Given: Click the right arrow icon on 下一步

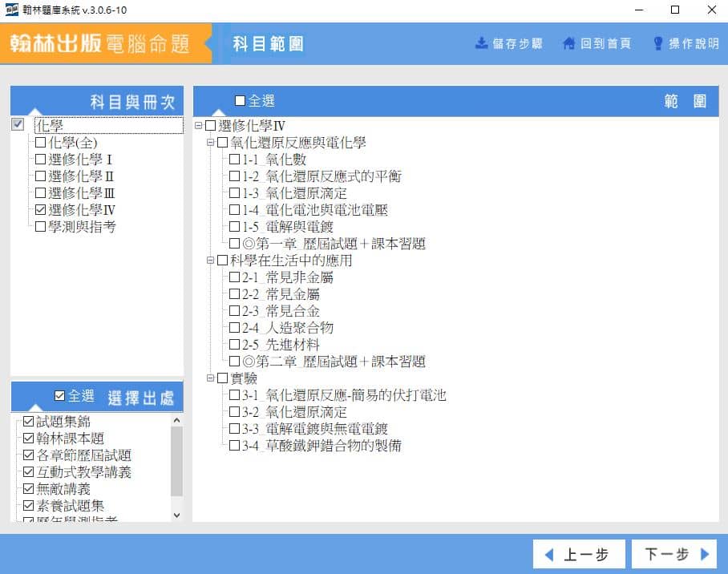Looking at the screenshot, I should click(705, 554).
